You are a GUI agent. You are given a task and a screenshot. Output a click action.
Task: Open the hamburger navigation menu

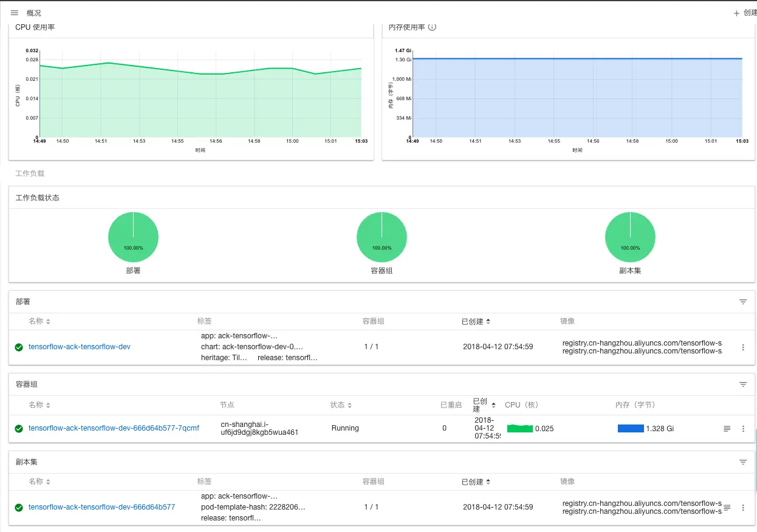tap(15, 13)
